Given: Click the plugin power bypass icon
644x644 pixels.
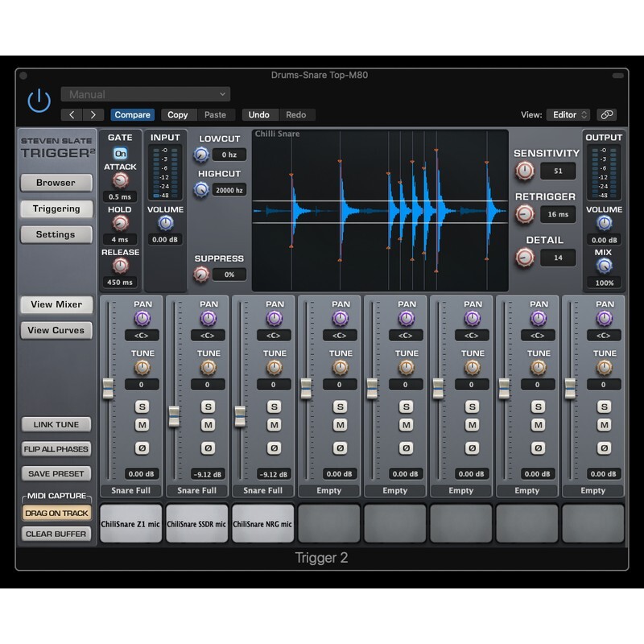Looking at the screenshot, I should (39, 101).
